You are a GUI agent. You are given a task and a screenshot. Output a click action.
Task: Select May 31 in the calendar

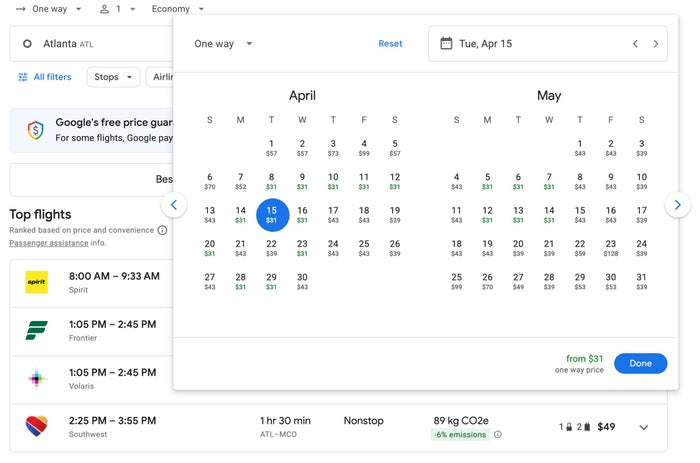pyautogui.click(x=642, y=282)
